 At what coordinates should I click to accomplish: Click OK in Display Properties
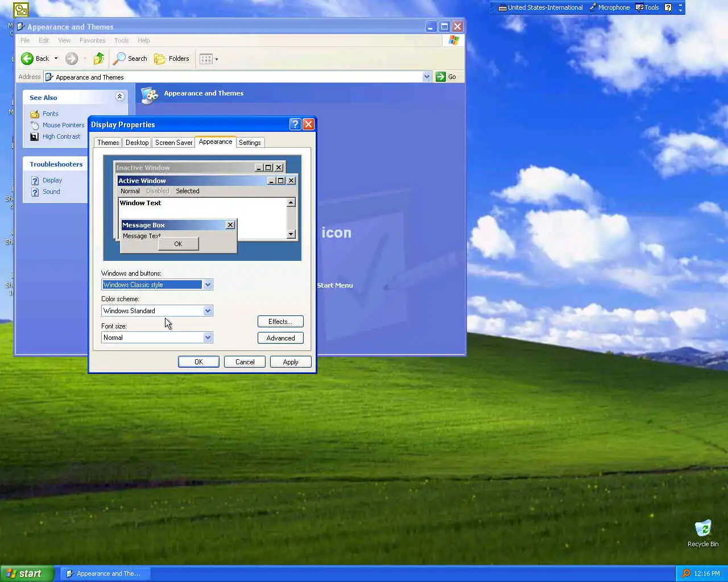pos(198,362)
